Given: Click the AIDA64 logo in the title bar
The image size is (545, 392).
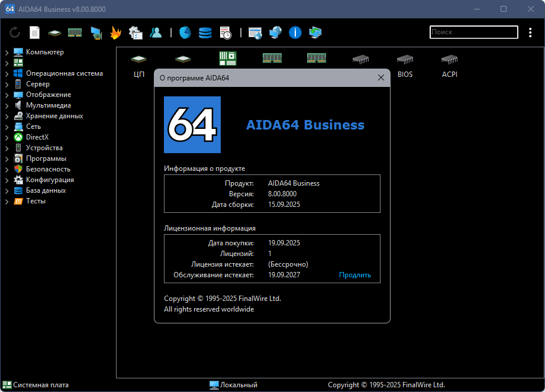Looking at the screenshot, I should click(x=10, y=9).
